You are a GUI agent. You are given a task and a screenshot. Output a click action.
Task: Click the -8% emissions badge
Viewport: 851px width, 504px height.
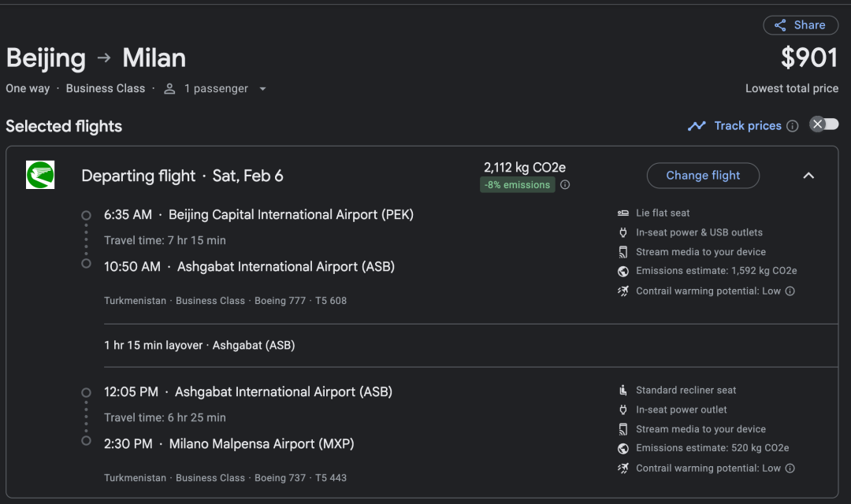[517, 185]
